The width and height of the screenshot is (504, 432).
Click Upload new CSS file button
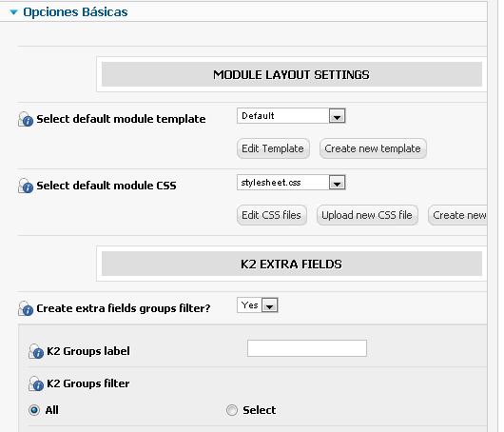[367, 215]
